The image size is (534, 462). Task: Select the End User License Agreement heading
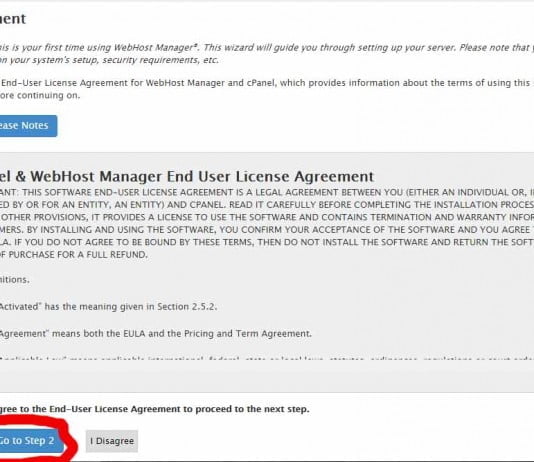click(187, 176)
